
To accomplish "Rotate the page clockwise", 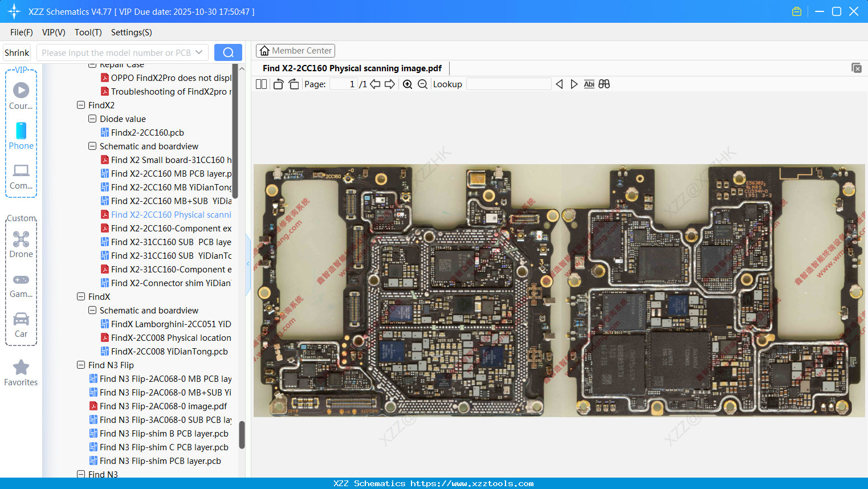I will [x=294, y=84].
